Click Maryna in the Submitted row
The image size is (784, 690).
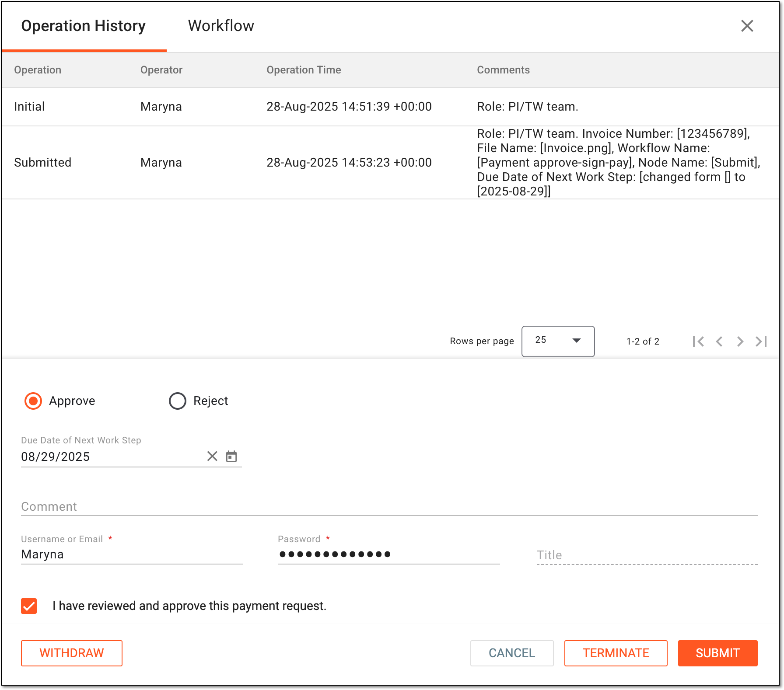161,163
